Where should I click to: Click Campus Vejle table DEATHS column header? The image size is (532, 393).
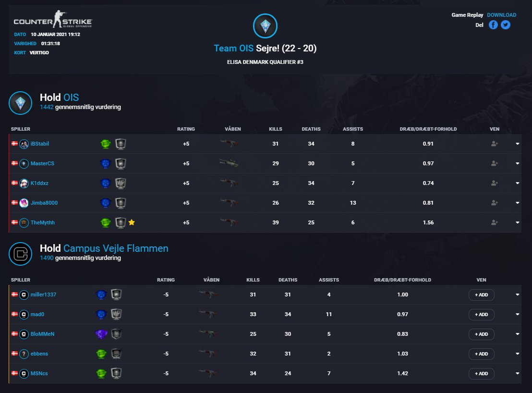pos(288,280)
